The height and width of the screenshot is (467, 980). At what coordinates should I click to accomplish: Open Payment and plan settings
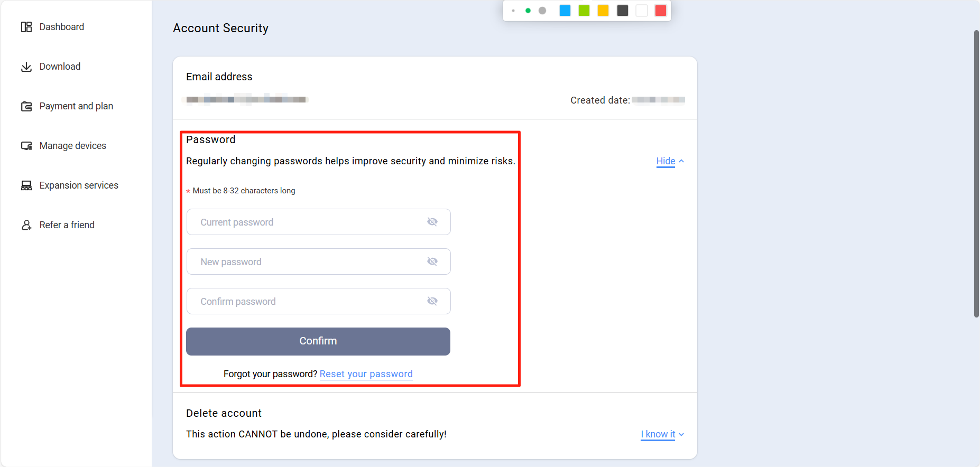coord(76,106)
